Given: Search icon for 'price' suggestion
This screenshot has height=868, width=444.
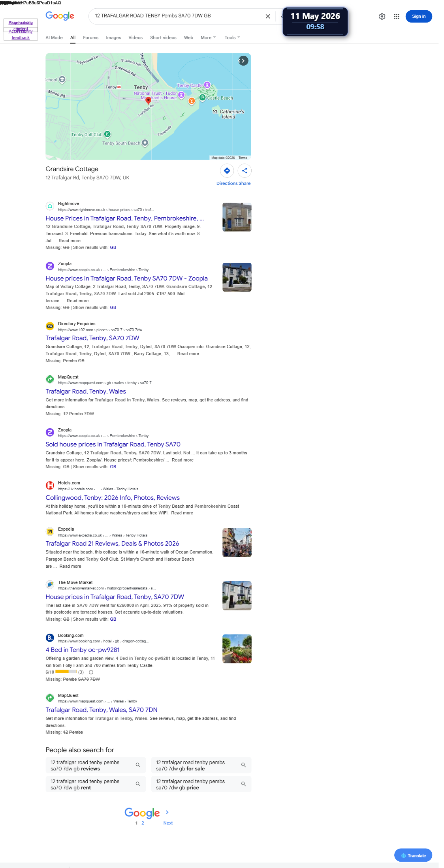Looking at the screenshot, I should [243, 784].
